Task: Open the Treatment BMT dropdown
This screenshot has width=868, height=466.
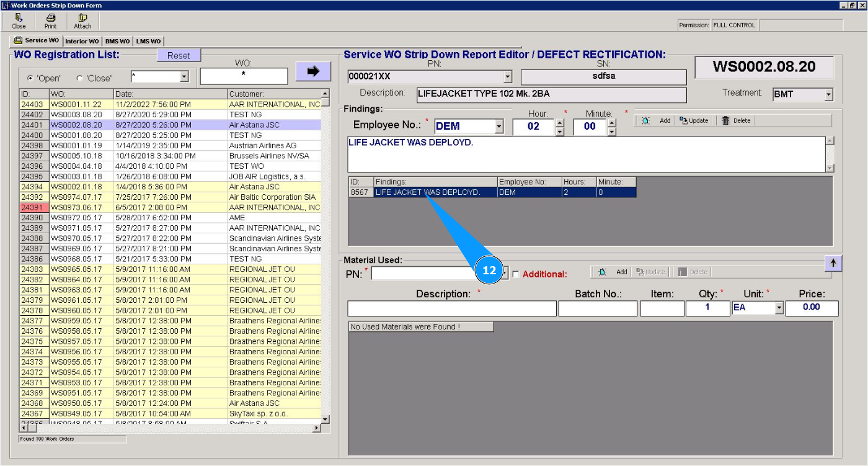Action: 828,95
